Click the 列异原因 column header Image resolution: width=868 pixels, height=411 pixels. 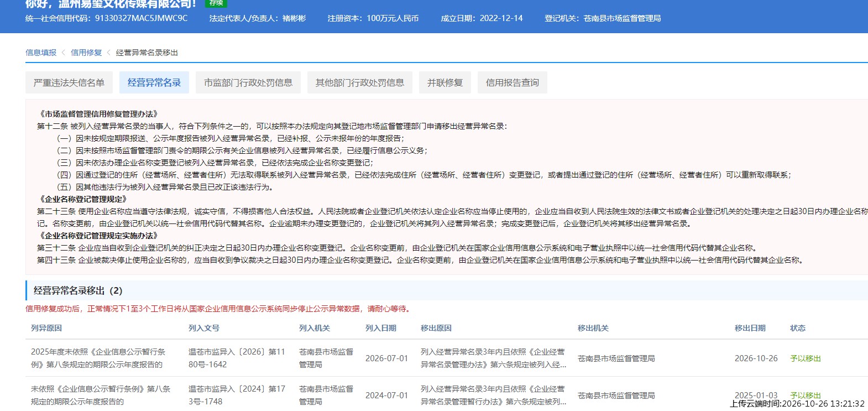pyautogui.click(x=46, y=328)
